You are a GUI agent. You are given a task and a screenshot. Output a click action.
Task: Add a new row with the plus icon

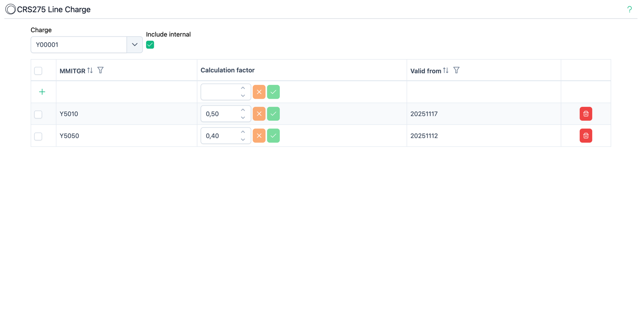click(x=42, y=92)
